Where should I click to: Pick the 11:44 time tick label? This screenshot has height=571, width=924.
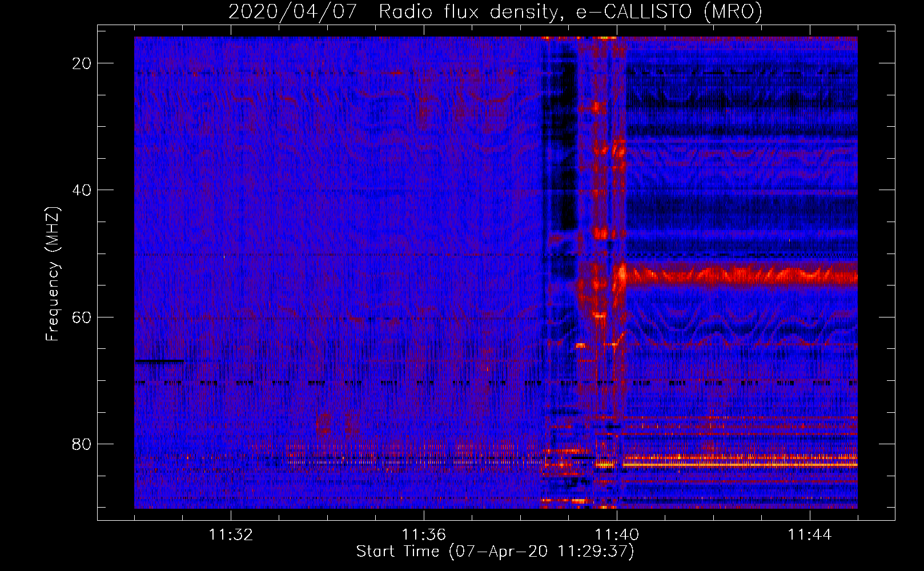[x=810, y=535]
